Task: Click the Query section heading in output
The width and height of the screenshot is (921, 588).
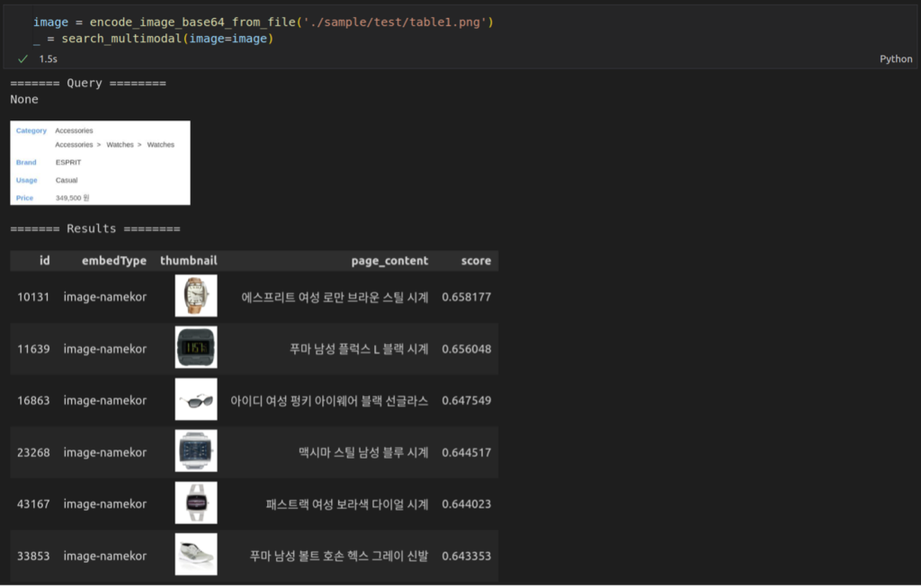Action: (88, 83)
